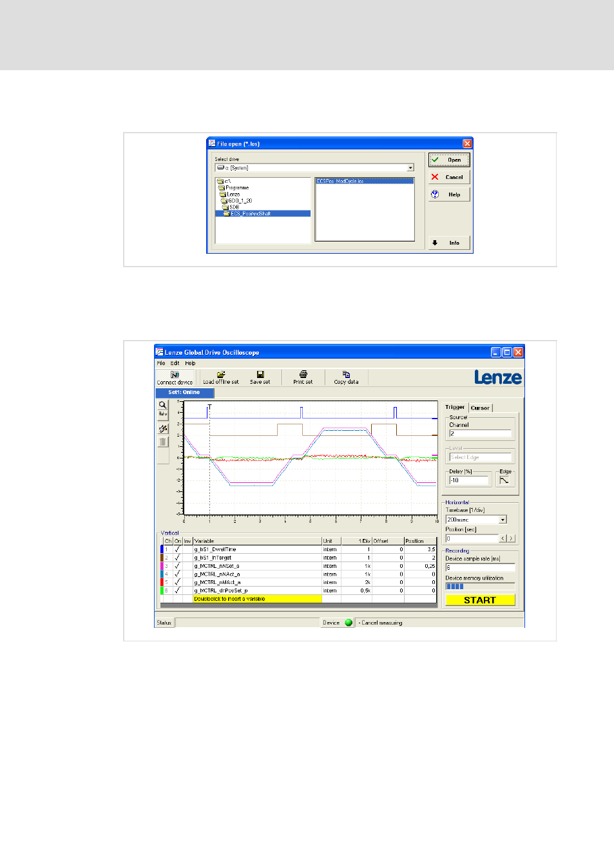Close the File open dialog
Viewport: 614px width, 868px height.
pyautogui.click(x=468, y=144)
